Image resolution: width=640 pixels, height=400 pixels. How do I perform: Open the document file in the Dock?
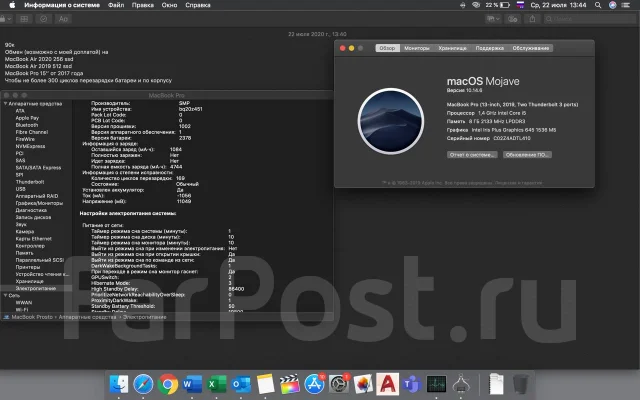coord(496,384)
